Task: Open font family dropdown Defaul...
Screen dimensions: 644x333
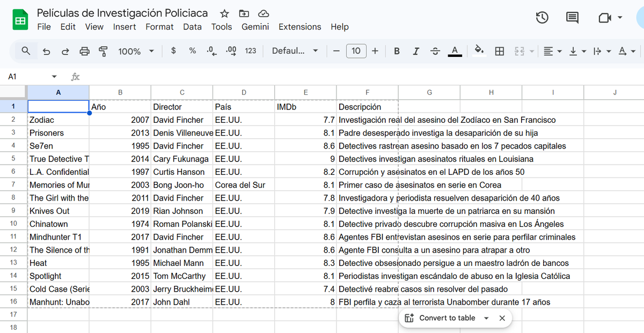Action: (295, 51)
